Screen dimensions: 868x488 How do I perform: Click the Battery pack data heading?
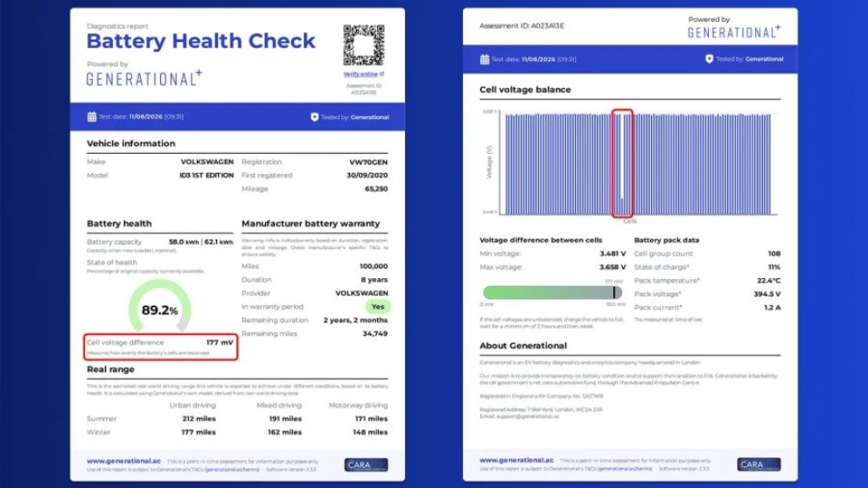pos(667,241)
